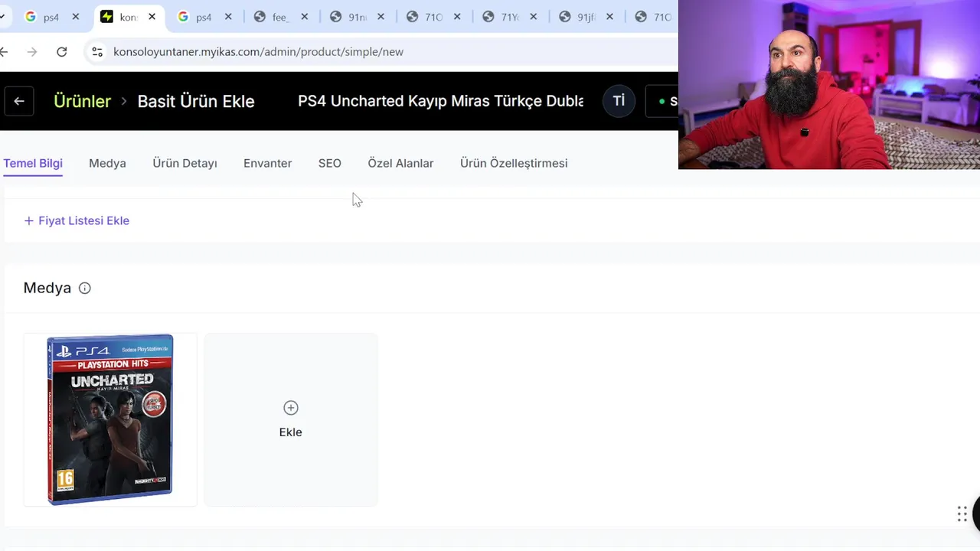Viewport: 980px width, 551px height.
Task: Click the TI user avatar
Action: coord(619,101)
